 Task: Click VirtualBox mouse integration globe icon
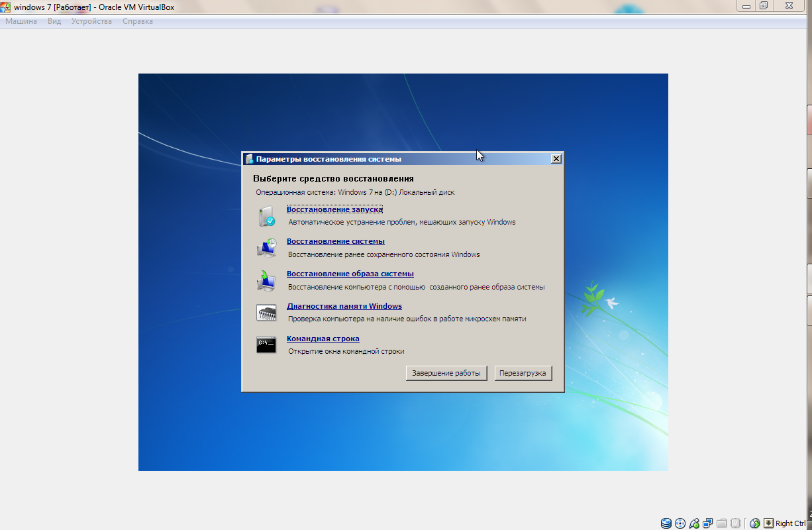pos(755,523)
